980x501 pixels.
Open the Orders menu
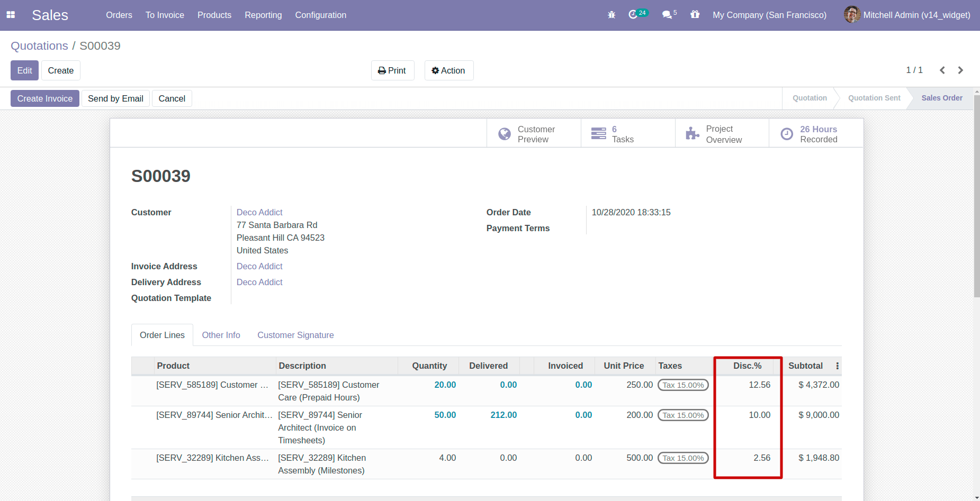click(119, 15)
